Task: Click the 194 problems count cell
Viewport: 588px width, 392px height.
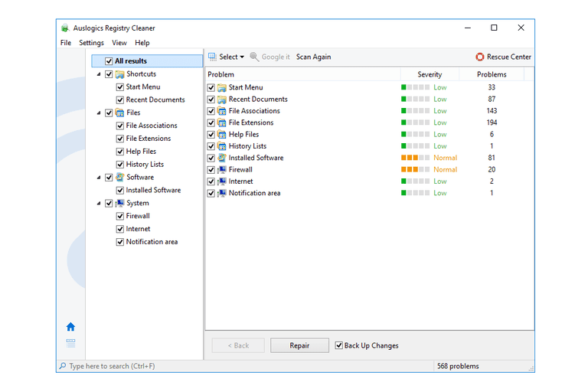Action: (492, 122)
